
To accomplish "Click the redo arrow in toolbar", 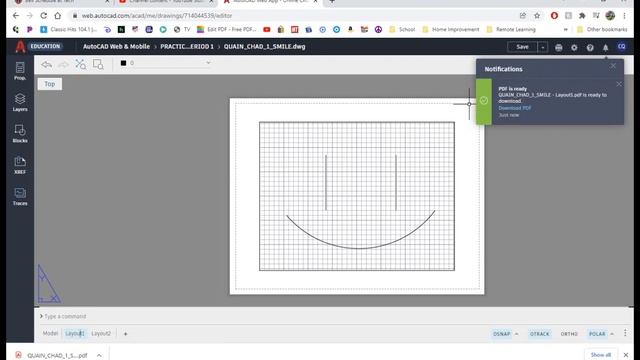I will tap(63, 64).
